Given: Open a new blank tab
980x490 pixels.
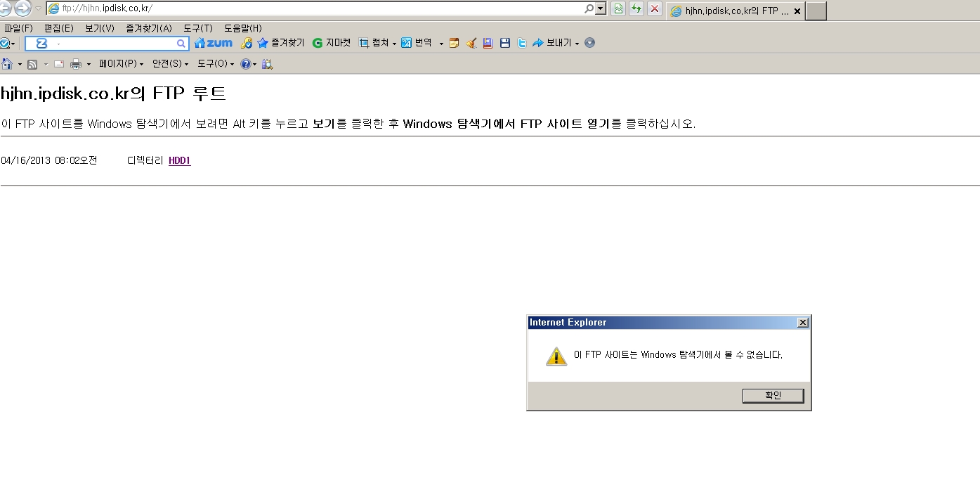Looking at the screenshot, I should (x=816, y=11).
